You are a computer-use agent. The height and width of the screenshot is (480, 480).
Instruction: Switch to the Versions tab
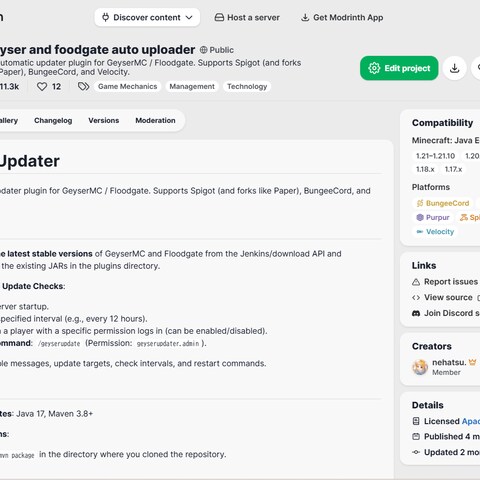point(104,120)
